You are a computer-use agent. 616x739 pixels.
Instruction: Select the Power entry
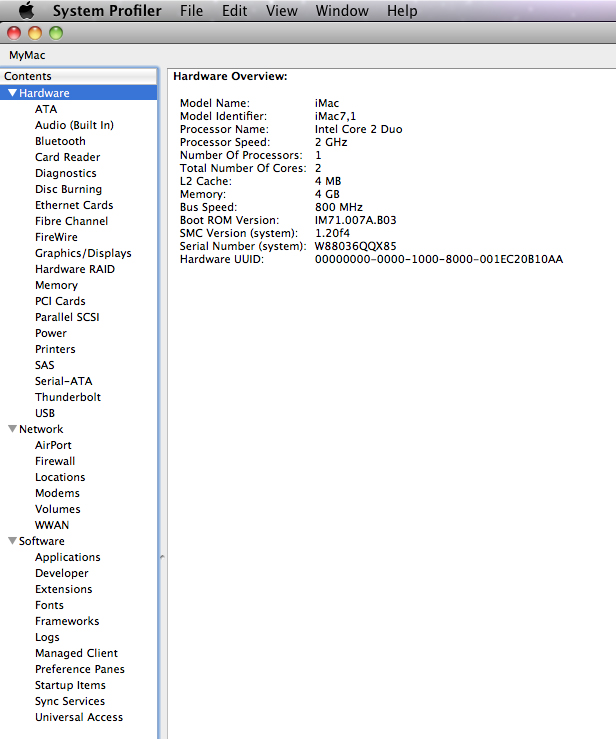[x=51, y=333]
